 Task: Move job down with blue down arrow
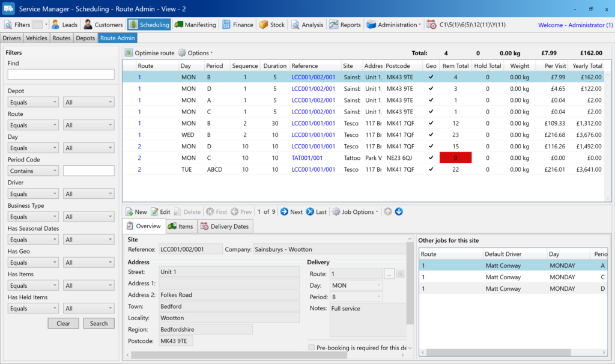[x=399, y=211]
